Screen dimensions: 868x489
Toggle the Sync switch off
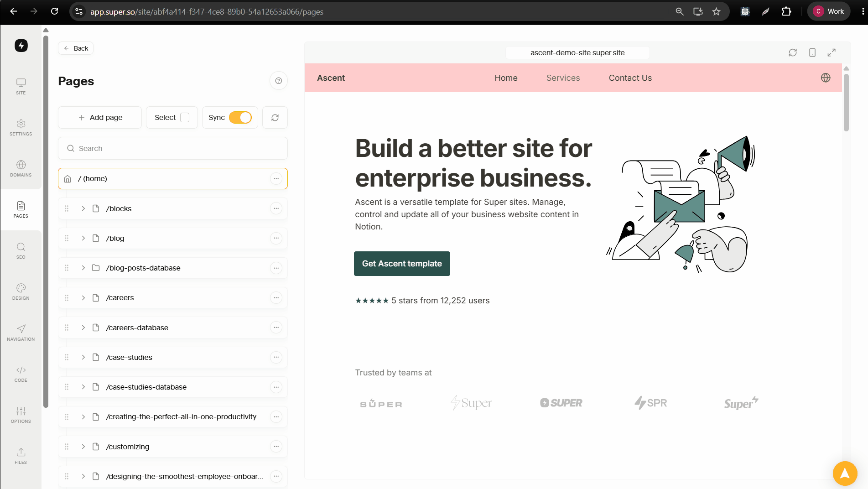(x=240, y=118)
